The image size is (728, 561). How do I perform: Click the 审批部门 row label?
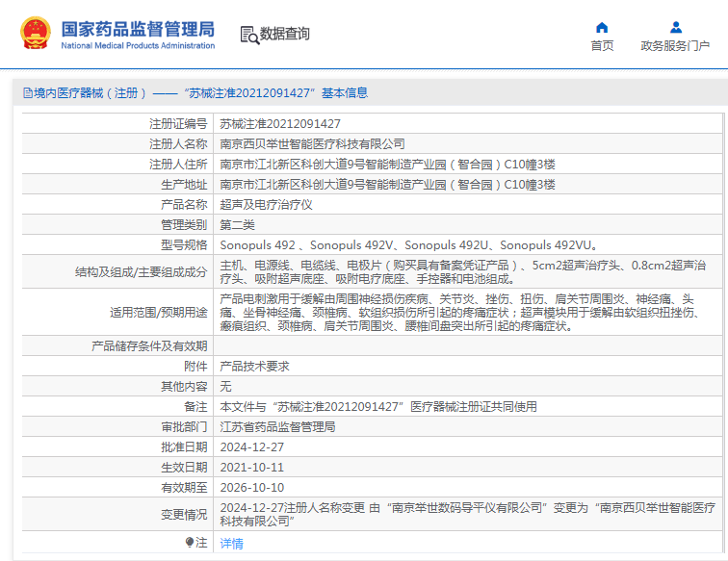click(x=184, y=427)
